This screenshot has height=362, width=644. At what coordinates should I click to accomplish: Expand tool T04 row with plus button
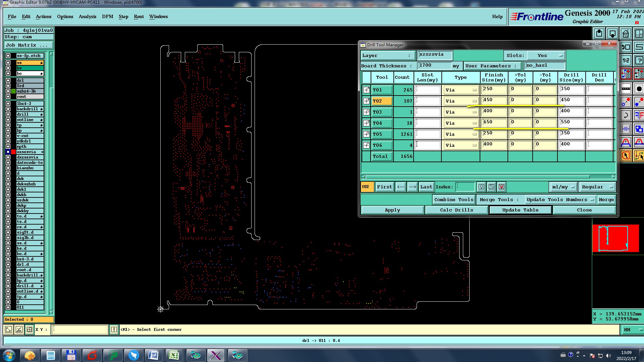(x=366, y=123)
